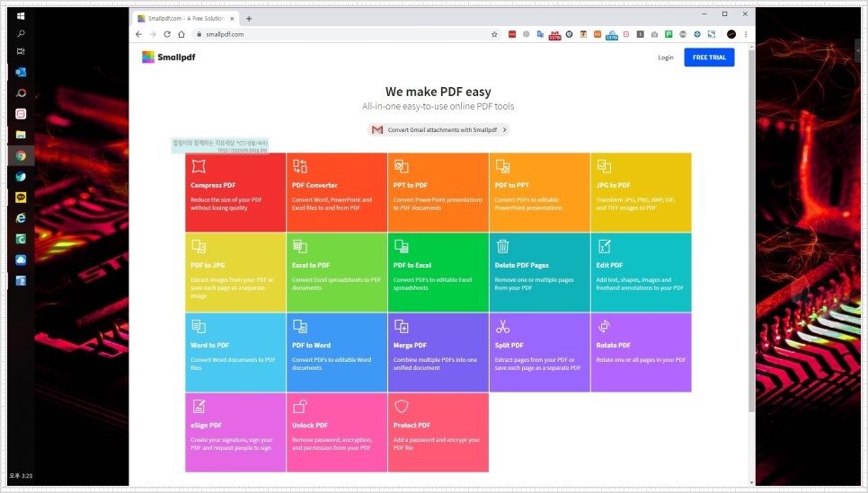Image resolution: width=868 pixels, height=493 pixels.
Task: Open the Chrome profile avatar
Action: tap(731, 34)
